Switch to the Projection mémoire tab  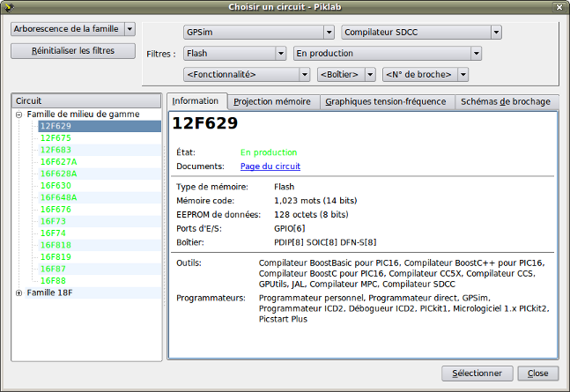click(x=272, y=102)
